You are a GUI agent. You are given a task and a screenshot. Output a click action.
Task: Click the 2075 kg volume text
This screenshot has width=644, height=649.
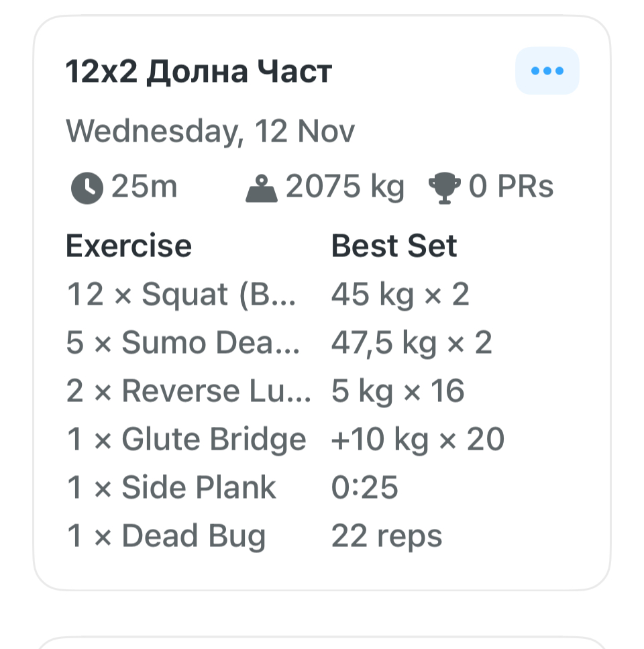(x=345, y=187)
